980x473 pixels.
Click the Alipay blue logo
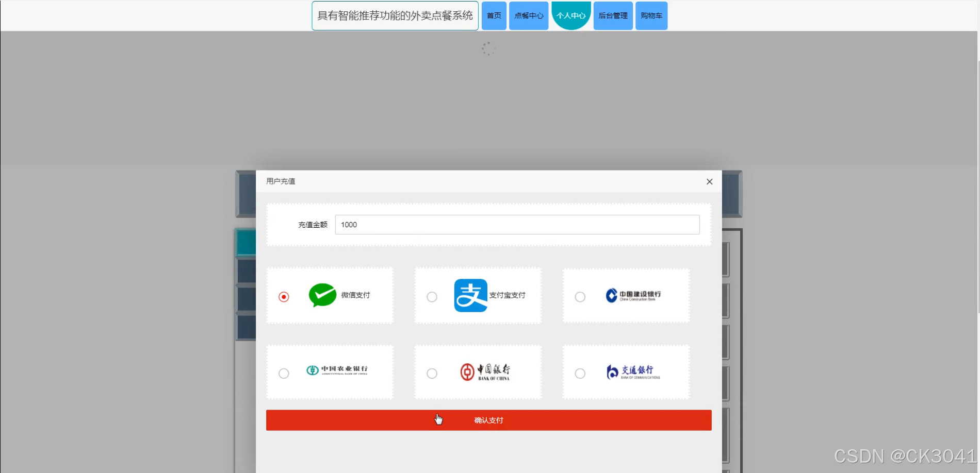(x=470, y=295)
